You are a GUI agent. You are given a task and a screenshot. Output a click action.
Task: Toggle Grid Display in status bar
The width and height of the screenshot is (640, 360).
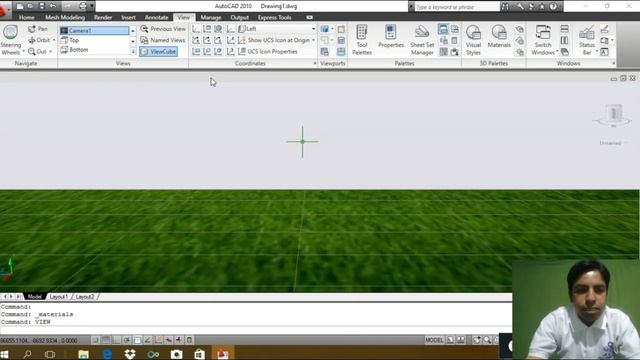(106, 340)
